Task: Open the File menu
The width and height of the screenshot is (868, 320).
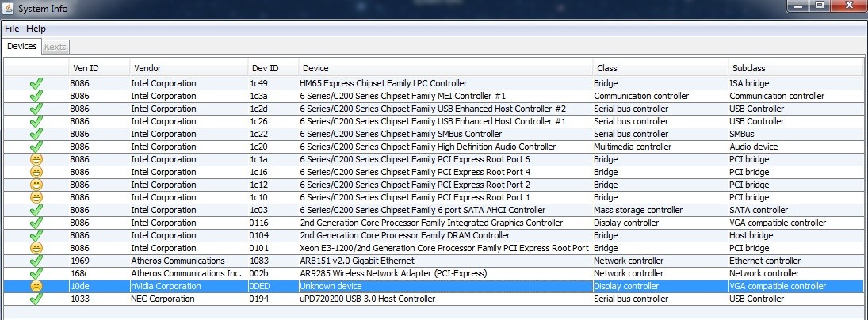Action: point(12,29)
